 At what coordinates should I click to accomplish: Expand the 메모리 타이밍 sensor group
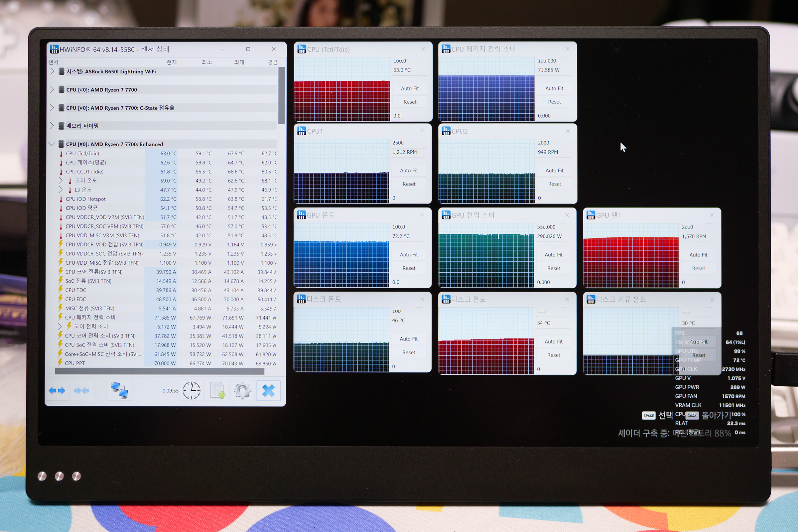52,126
